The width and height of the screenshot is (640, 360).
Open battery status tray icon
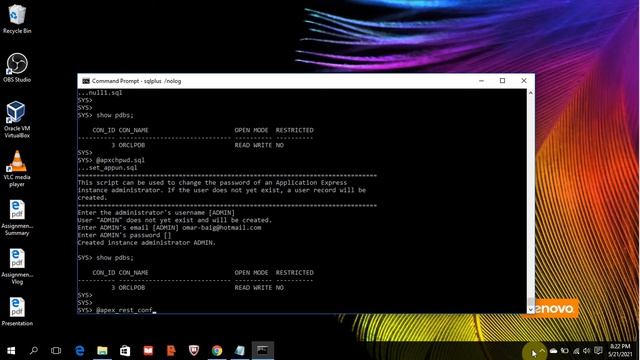click(x=565, y=351)
